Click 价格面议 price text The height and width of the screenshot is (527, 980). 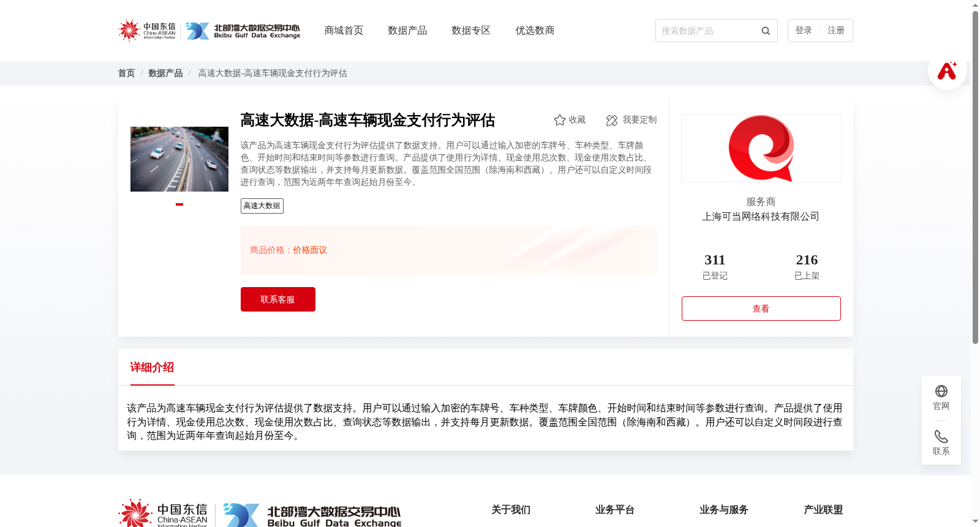pos(310,250)
